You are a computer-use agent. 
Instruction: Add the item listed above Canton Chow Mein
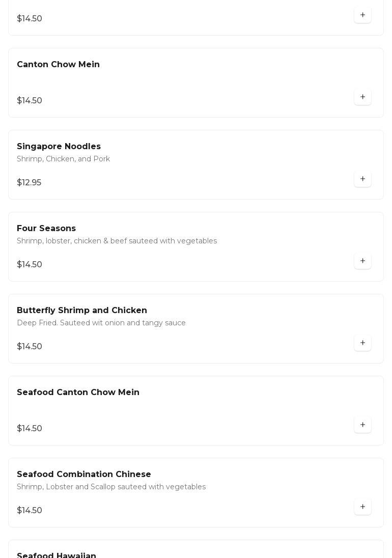(362, 15)
